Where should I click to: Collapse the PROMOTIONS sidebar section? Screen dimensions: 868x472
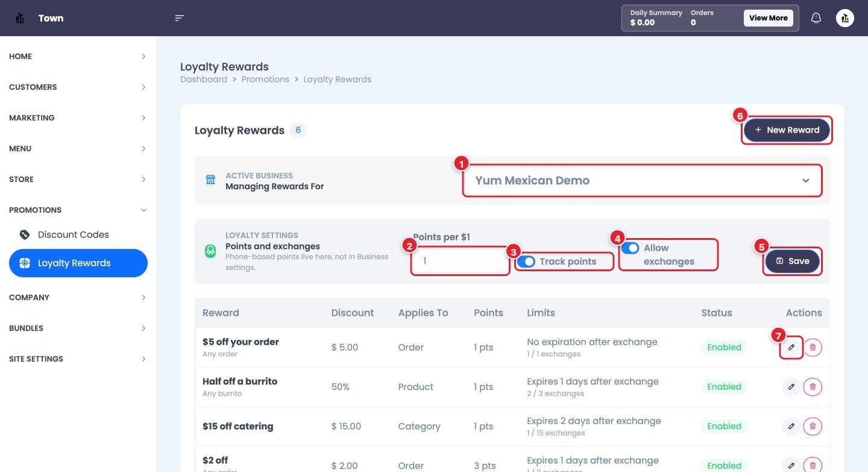(78, 210)
